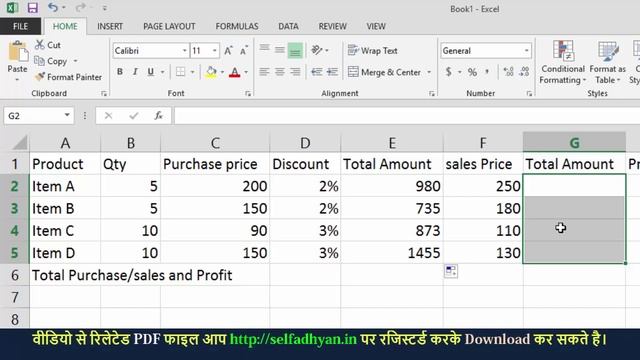640x360 pixels.
Task: Apply cell borders icon
Action: pyautogui.click(x=180, y=72)
